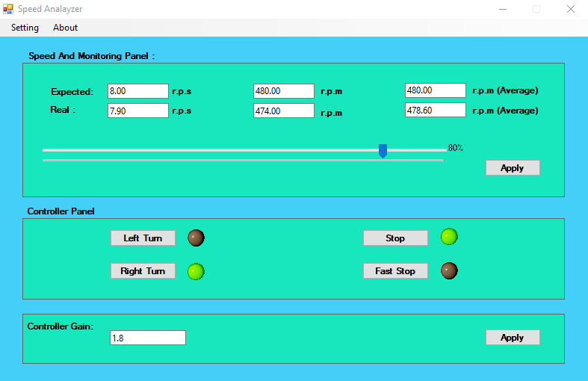Click the speed slider handle at 80%
This screenshot has height=381, width=588.
click(383, 151)
